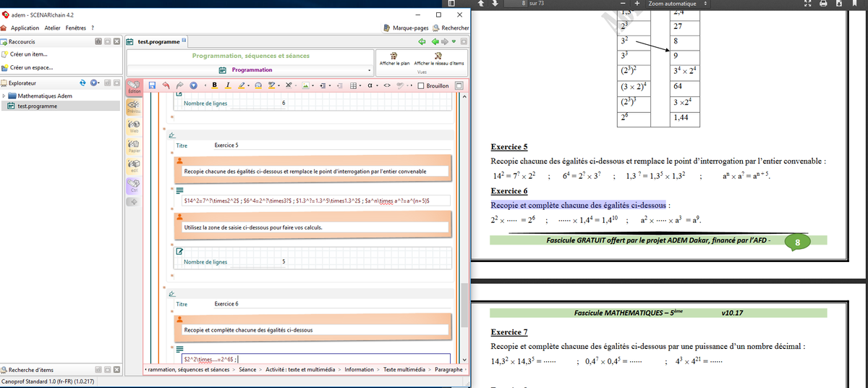Viewport: 868px width, 388px height.
Task: Open the Web publication view
Action: [134, 127]
